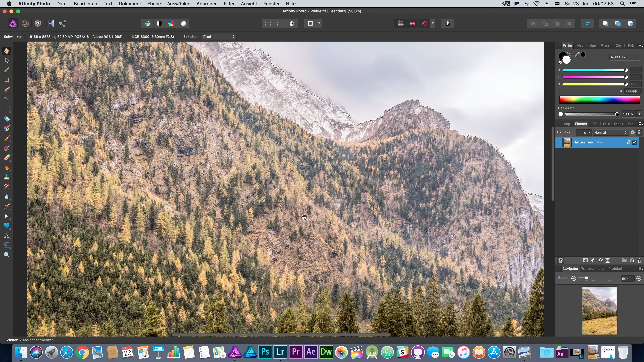Select the Clone Stamp tool
The height and width of the screenshot is (362, 644).
tap(7, 177)
